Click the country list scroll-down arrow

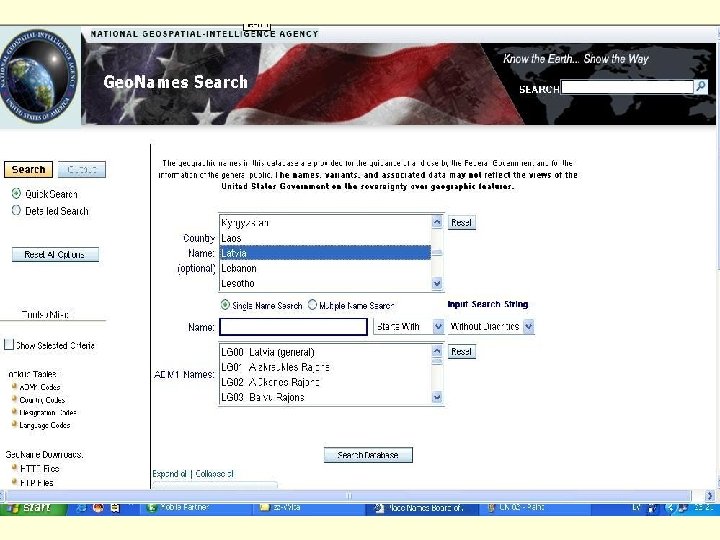tap(437, 284)
